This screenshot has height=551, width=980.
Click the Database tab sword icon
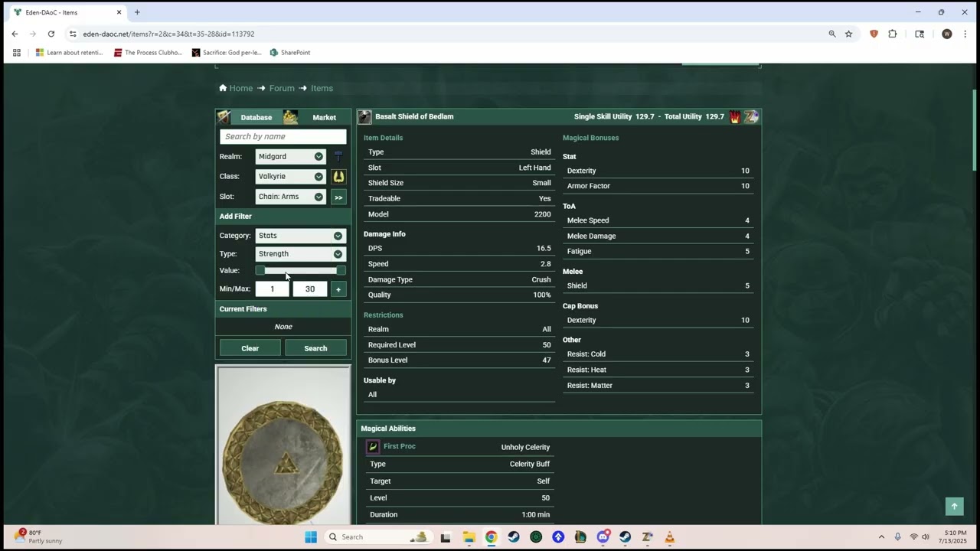(224, 117)
